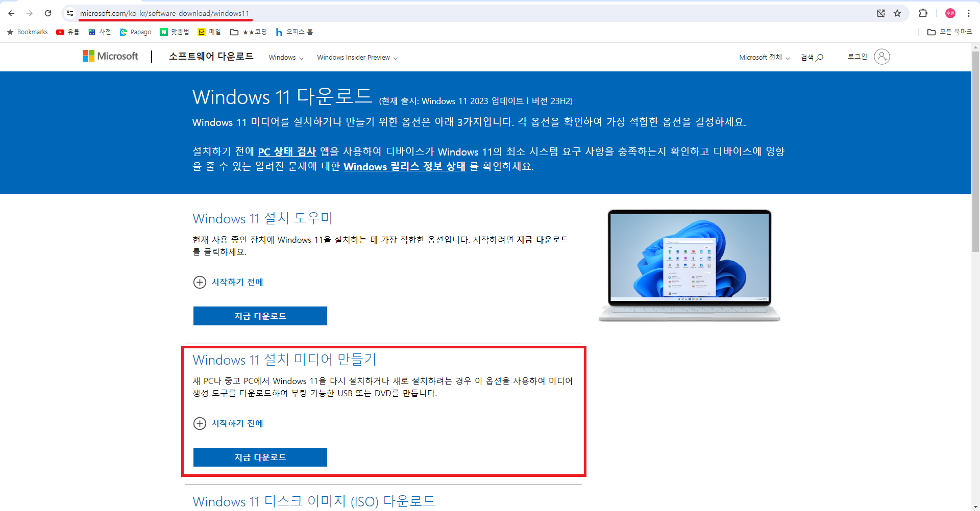Bookmark this page with the star icon

[897, 13]
